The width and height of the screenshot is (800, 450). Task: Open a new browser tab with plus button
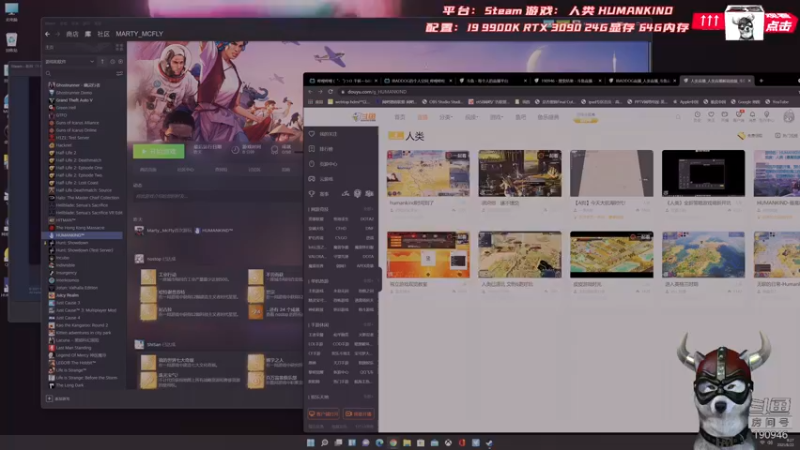[761, 81]
